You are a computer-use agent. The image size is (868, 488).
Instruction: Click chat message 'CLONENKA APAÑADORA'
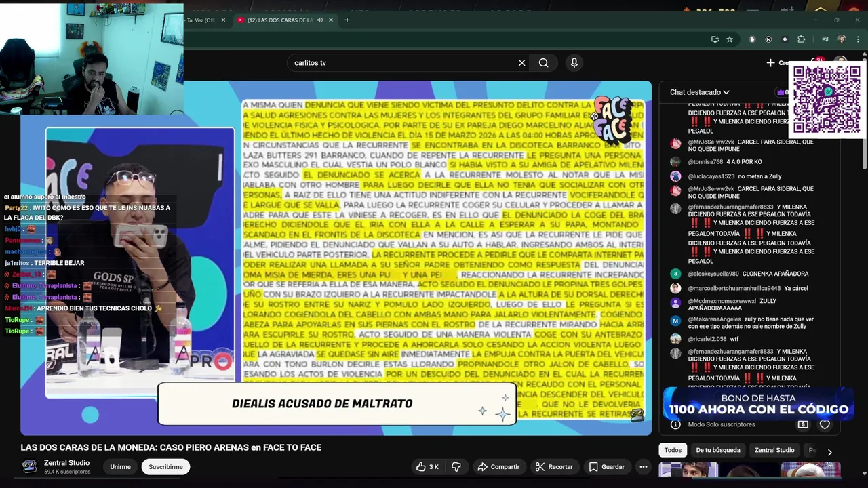776,274
